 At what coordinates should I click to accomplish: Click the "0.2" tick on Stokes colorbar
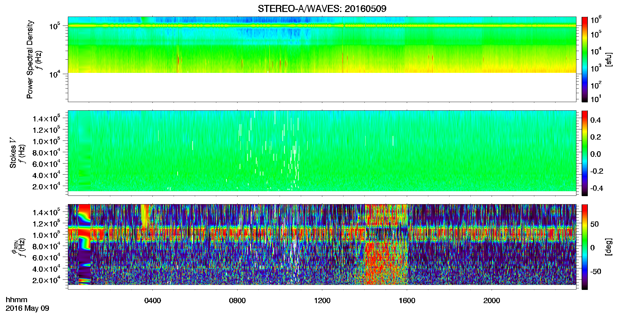coord(596,137)
